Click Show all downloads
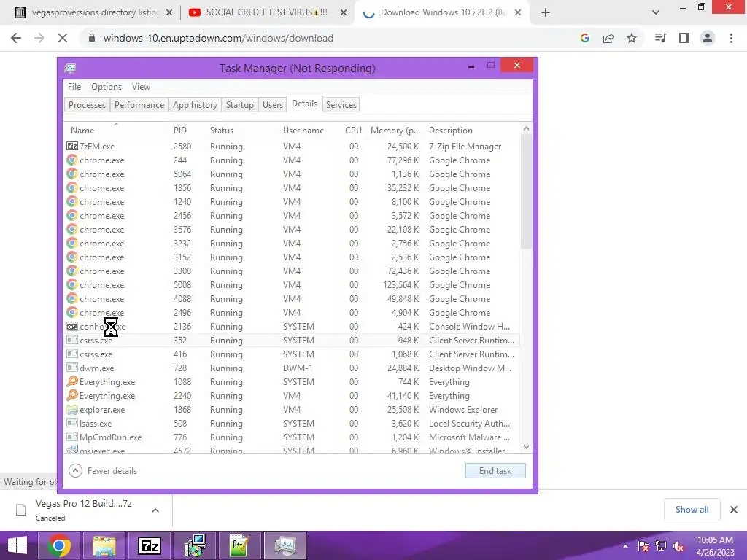 692,510
